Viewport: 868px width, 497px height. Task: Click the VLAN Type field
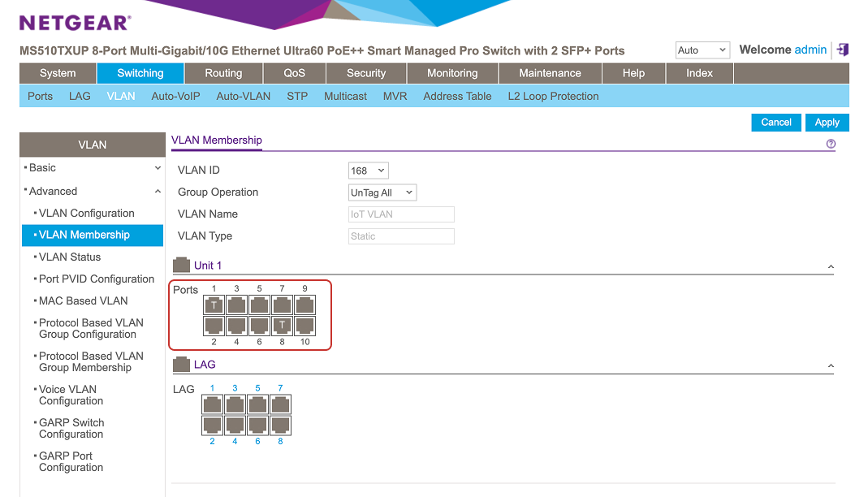click(401, 236)
